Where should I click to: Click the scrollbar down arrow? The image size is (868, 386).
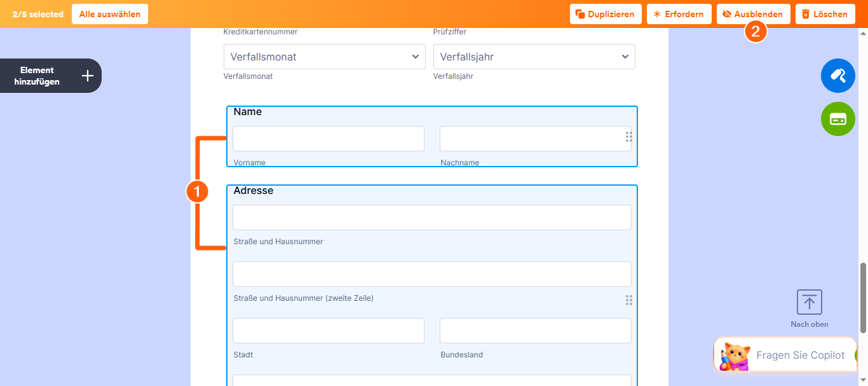(863, 380)
